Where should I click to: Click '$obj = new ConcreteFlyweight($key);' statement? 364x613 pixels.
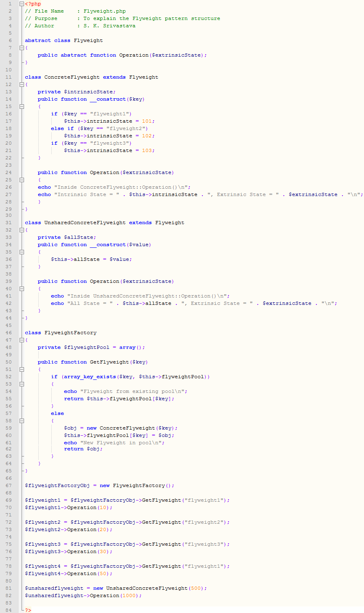(121, 428)
